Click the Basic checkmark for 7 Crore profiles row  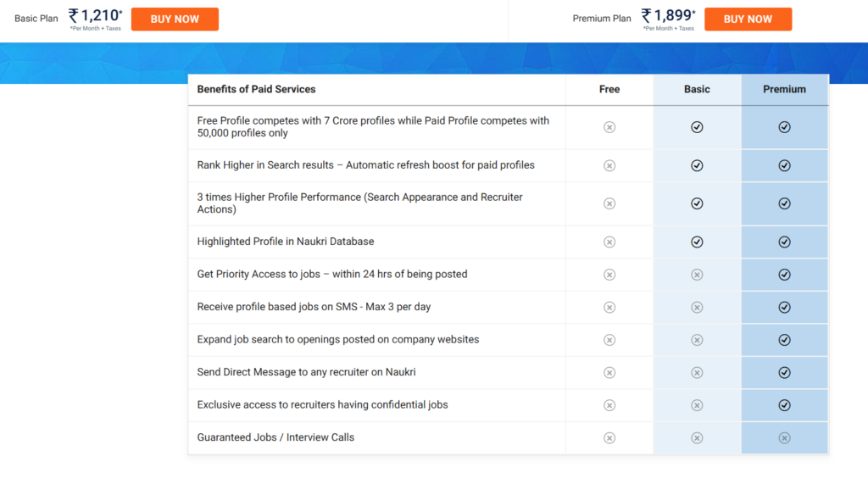coord(697,127)
